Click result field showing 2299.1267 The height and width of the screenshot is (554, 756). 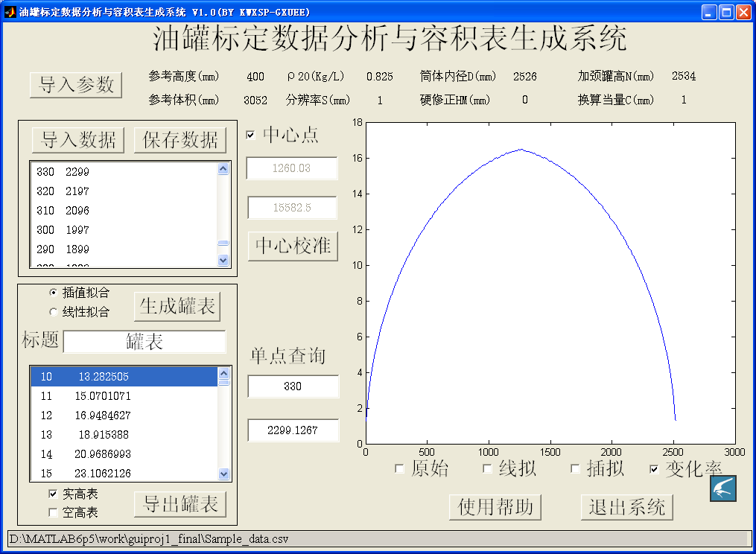(293, 430)
